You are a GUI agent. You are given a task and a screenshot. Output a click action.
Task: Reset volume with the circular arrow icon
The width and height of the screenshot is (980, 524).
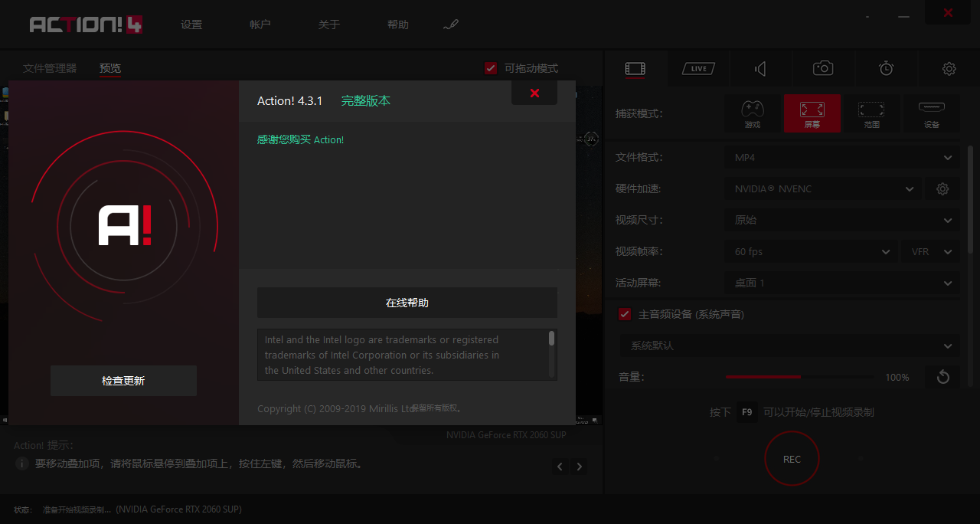click(942, 377)
